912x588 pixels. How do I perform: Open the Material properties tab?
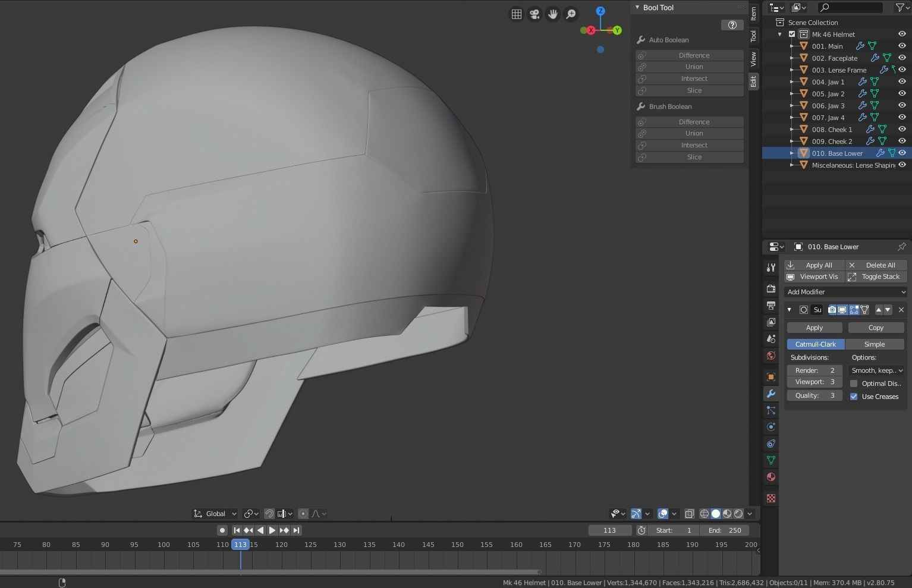coord(771,477)
